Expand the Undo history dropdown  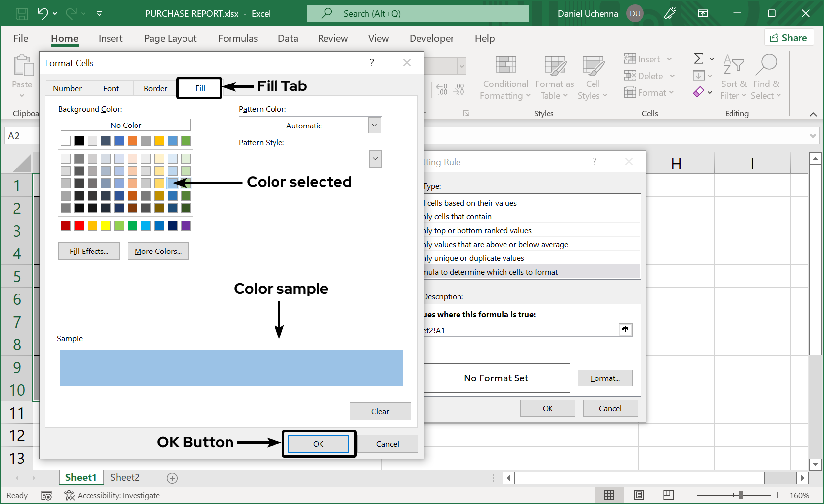(x=55, y=13)
